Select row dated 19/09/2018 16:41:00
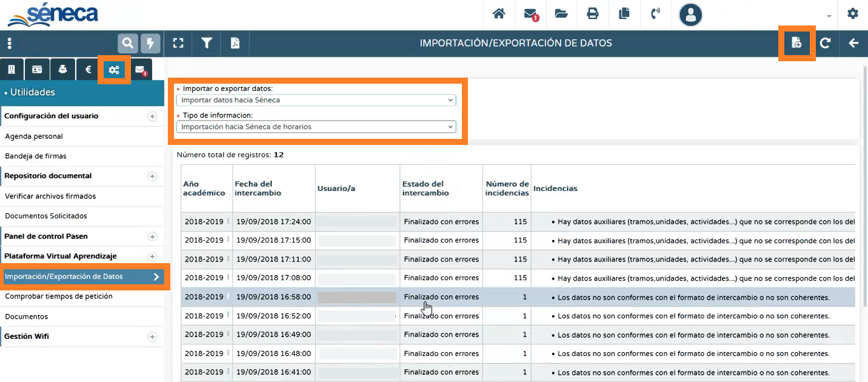The width and height of the screenshot is (868, 382). pyautogui.click(x=518, y=372)
